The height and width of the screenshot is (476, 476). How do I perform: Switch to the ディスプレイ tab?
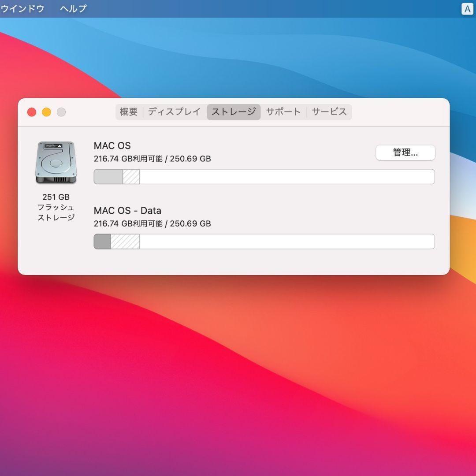tap(175, 112)
